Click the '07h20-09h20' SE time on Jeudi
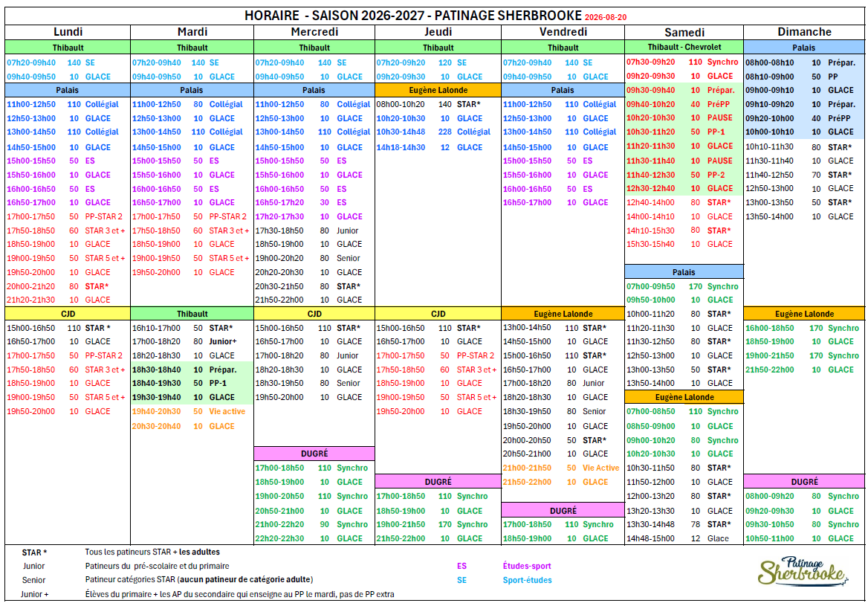 401,62
